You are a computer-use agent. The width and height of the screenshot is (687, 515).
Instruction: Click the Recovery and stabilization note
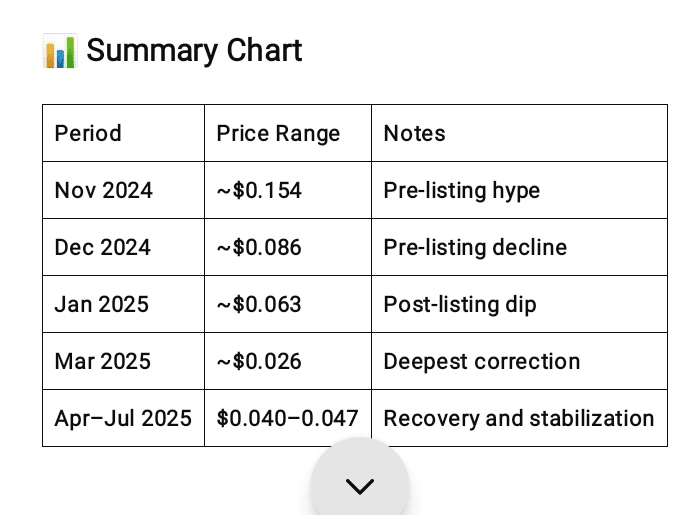[519, 418]
